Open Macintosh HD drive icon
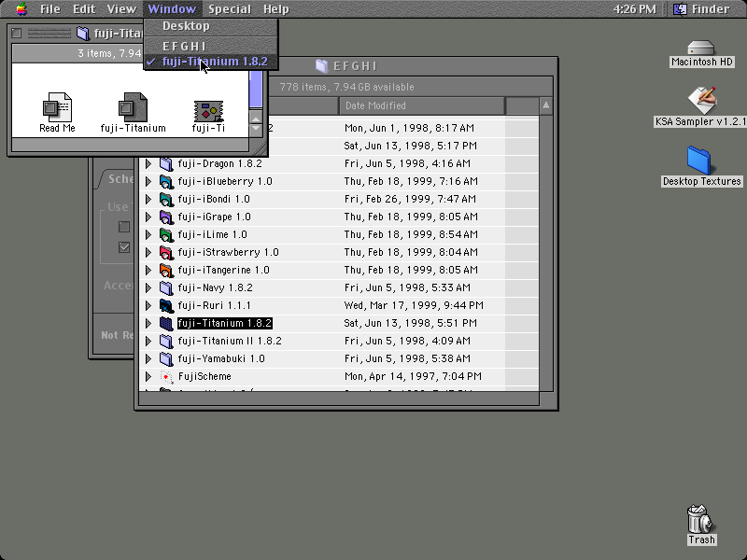Screen dimensions: 747x560 [701, 49]
